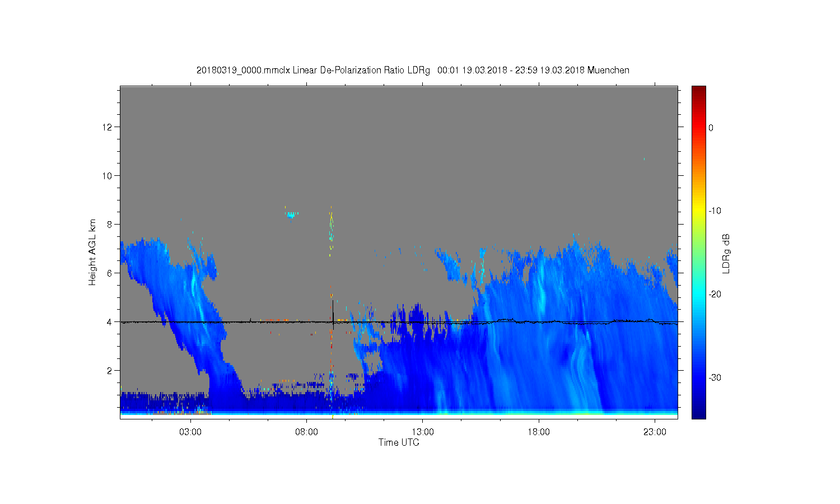840x504 pixels.
Task: Click the colorbar value -30
Action: coord(715,378)
